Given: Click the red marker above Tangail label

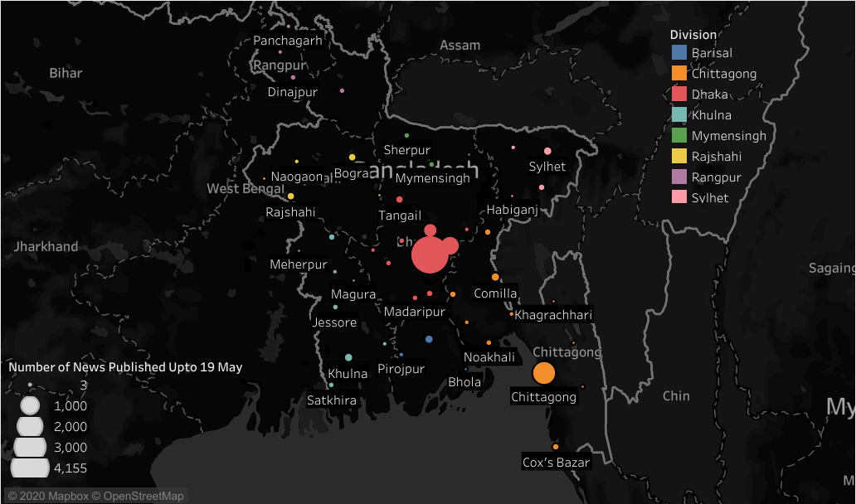Looking at the screenshot, I should 400,200.
